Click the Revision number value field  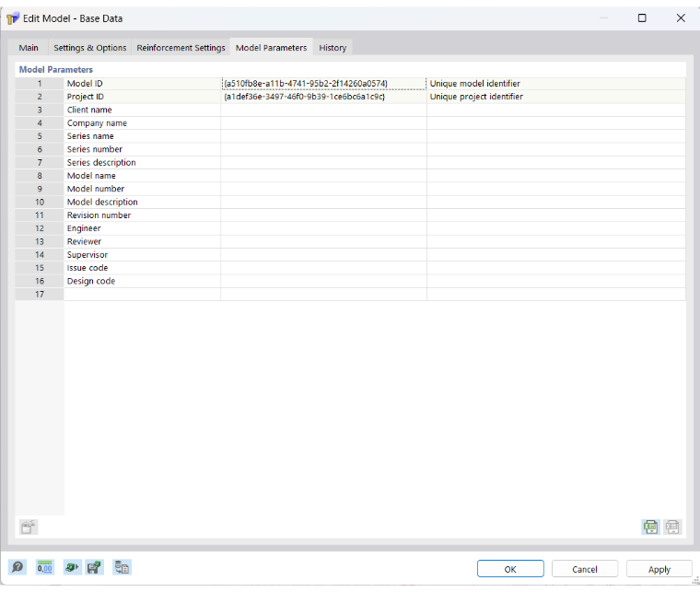[x=323, y=215]
